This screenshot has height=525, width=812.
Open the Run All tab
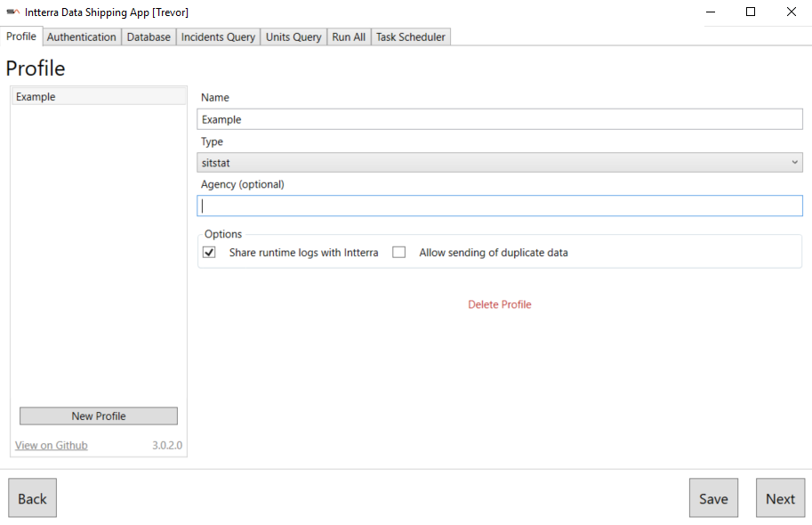tap(349, 36)
